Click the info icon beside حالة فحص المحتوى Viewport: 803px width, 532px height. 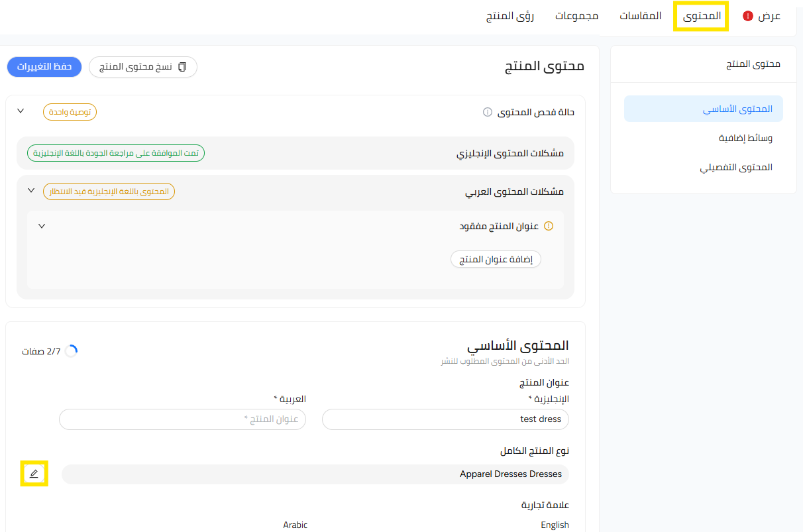(x=488, y=112)
